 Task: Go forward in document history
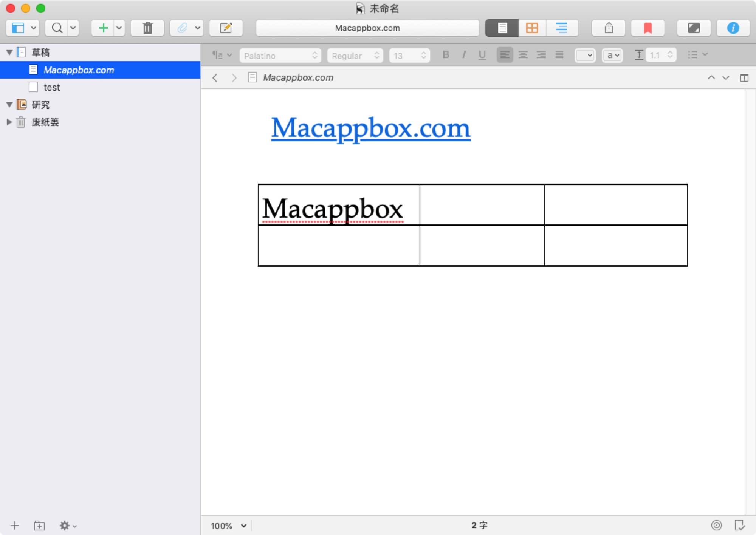(234, 78)
